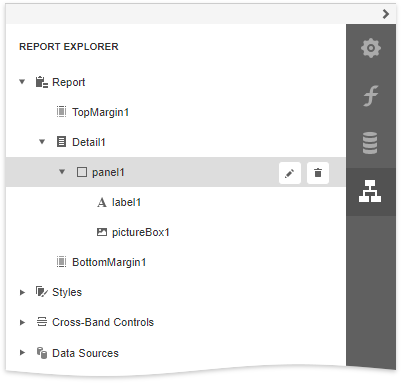Click the TopMargin1 band icon
This screenshot has height=383, width=401.
click(x=61, y=112)
